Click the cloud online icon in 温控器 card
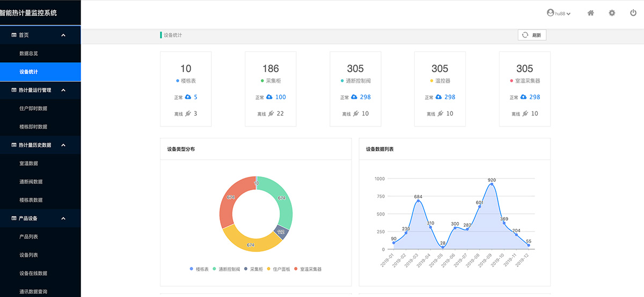 [x=439, y=97]
